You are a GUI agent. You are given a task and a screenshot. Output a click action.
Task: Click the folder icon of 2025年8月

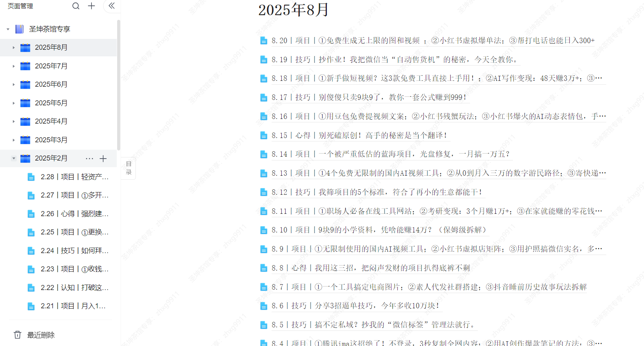25,47
